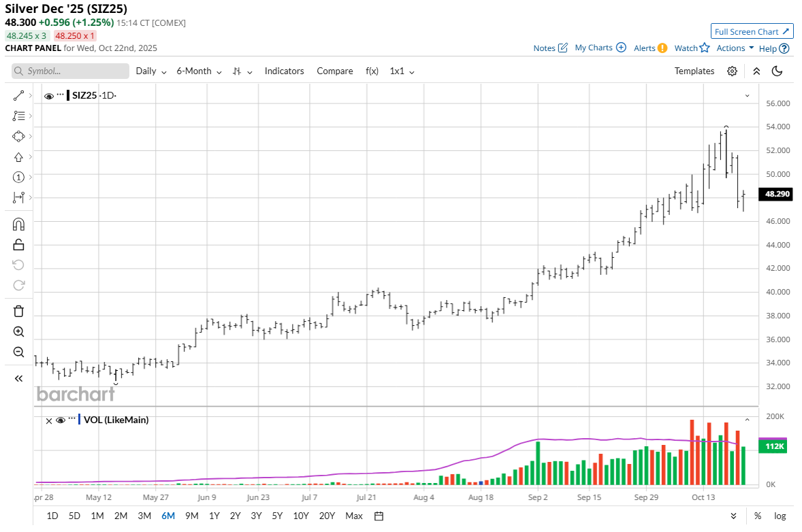
Task: Open Alerts for SIZ25
Action: point(651,48)
